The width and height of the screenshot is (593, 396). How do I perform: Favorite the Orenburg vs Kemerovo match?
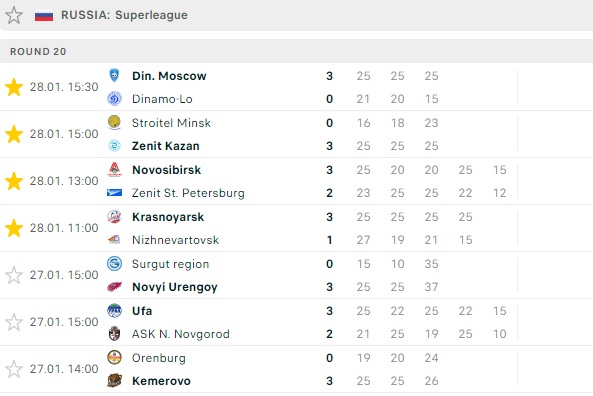tap(14, 369)
